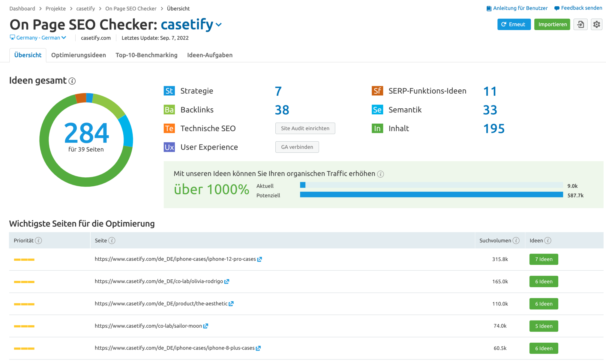The height and width of the screenshot is (364, 606).
Task: Open the Optimierungsideen tab
Action: (x=79, y=55)
